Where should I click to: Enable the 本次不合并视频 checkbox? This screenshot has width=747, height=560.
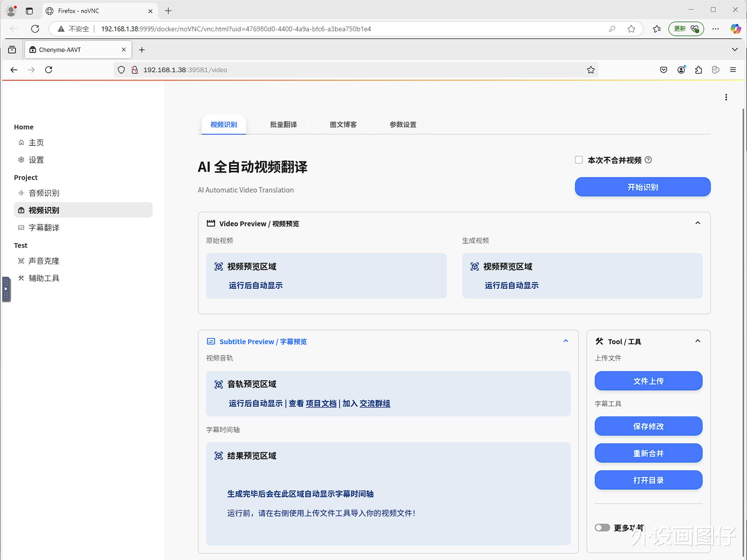click(x=579, y=160)
